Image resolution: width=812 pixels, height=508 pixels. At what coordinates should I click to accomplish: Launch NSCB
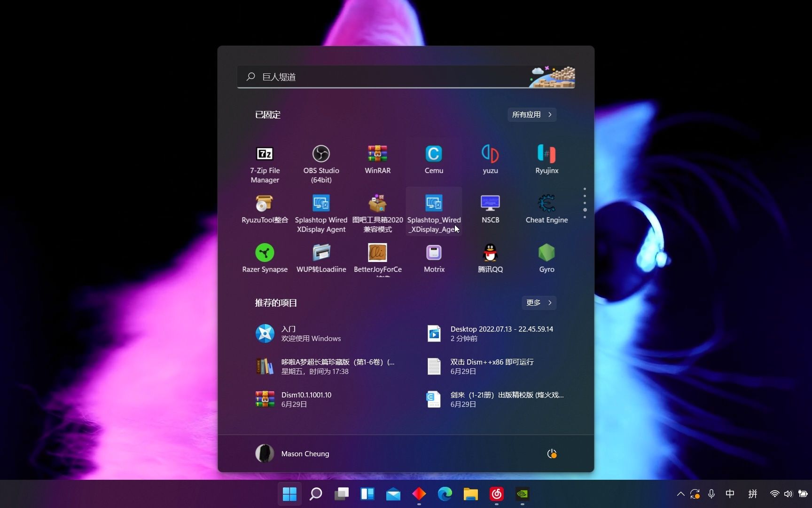click(490, 209)
